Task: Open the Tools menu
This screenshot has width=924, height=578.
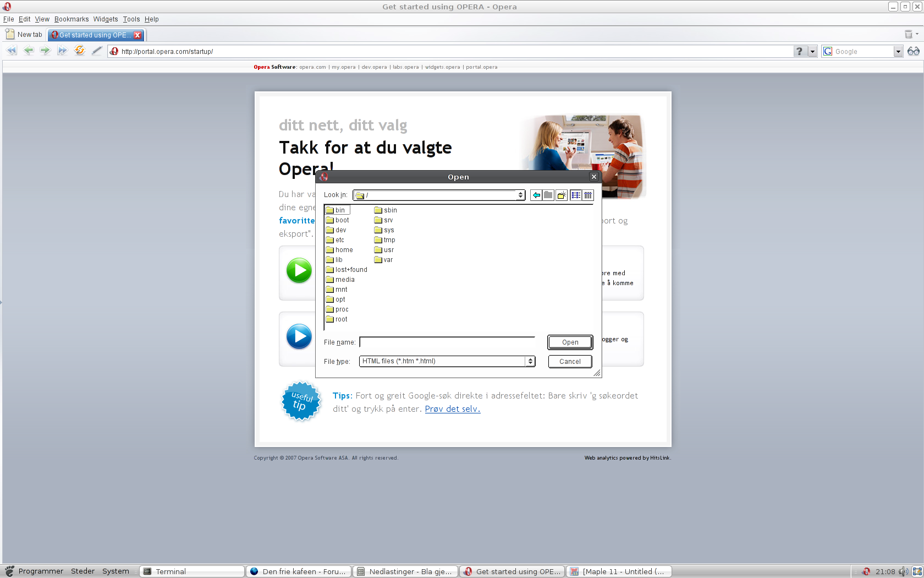Action: 131,19
